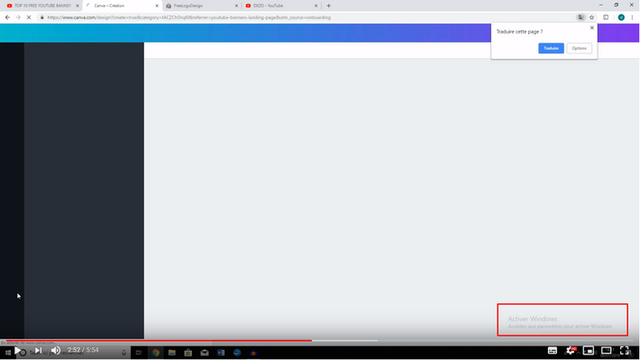The image size is (640, 361).
Task: Close the FreeLogoDesign tab
Action: [x=236, y=6]
